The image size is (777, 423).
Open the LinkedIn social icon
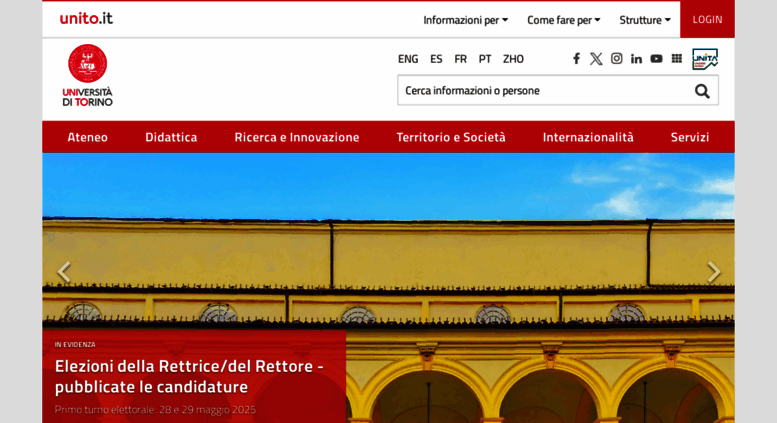tap(636, 59)
